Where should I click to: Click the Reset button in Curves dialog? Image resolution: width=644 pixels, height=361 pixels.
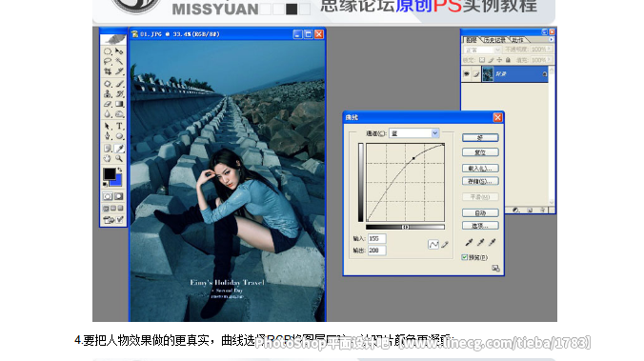pos(480,152)
